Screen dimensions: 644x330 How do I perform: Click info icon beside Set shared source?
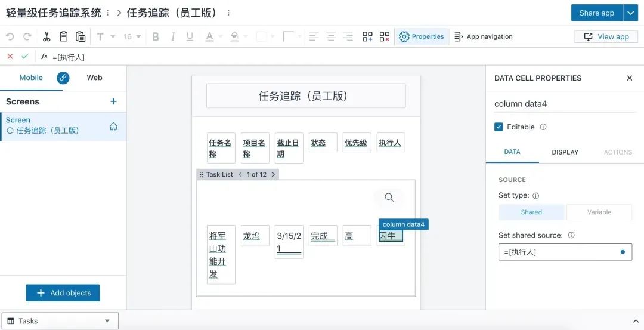pyautogui.click(x=571, y=236)
